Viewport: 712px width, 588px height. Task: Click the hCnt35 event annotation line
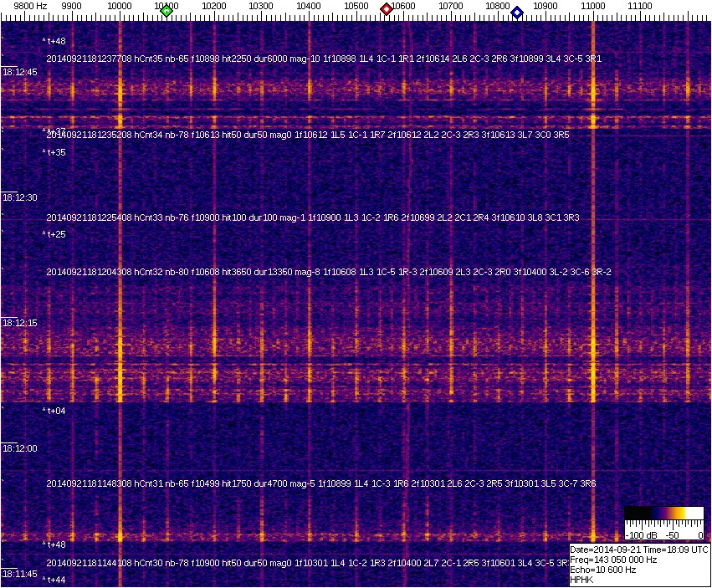(324, 59)
